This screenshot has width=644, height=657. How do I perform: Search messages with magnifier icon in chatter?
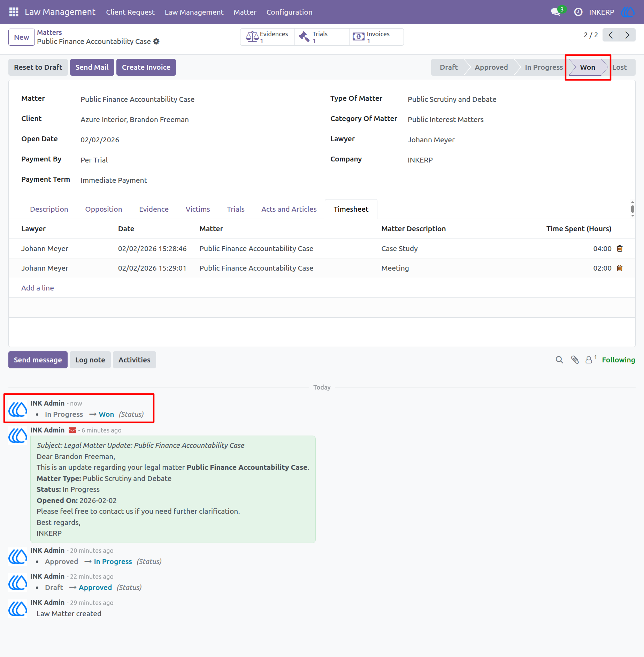(x=559, y=360)
